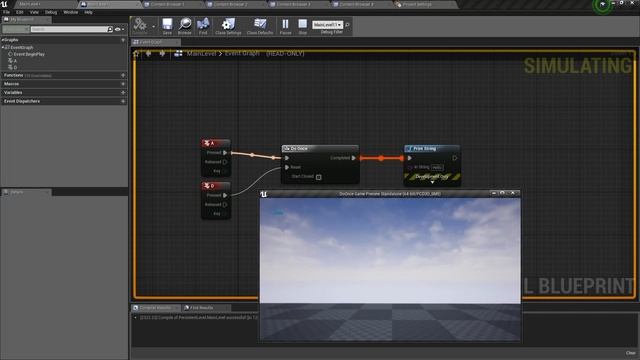
Task: Expand the Variables section
Action: click(13, 93)
